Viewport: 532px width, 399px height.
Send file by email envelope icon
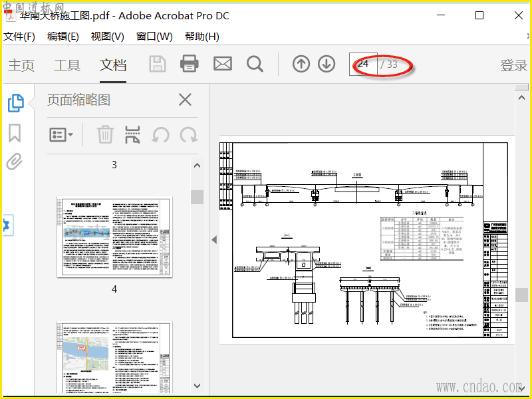[223, 64]
